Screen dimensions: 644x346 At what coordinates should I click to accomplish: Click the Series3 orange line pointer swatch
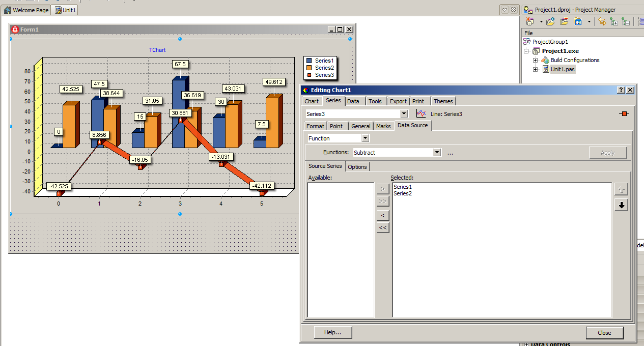click(x=624, y=113)
